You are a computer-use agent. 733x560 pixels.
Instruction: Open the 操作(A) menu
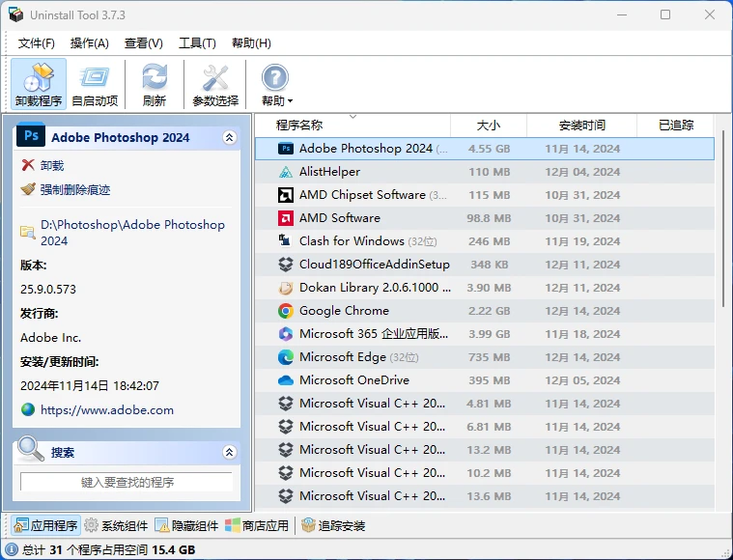point(89,43)
